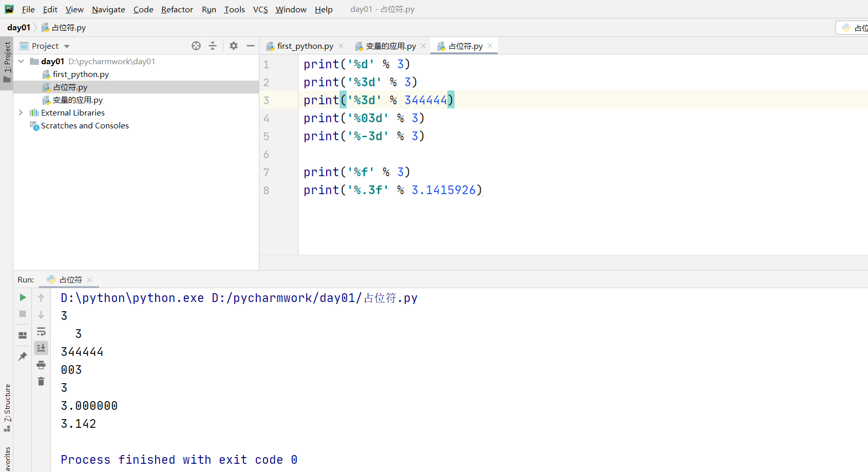The height and width of the screenshot is (472, 868).
Task: Open the Z: Structure side panel
Action: click(7, 408)
